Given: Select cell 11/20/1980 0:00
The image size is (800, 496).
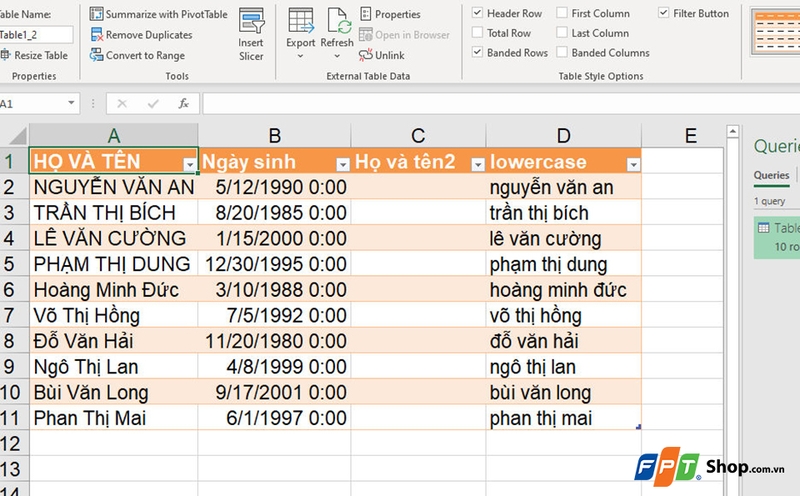Looking at the screenshot, I should 274,340.
